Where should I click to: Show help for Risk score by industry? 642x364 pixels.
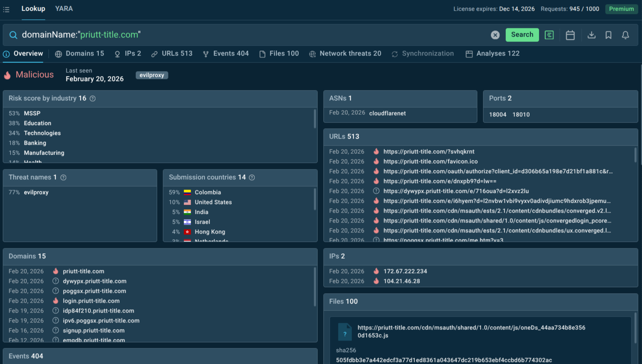[93, 99]
